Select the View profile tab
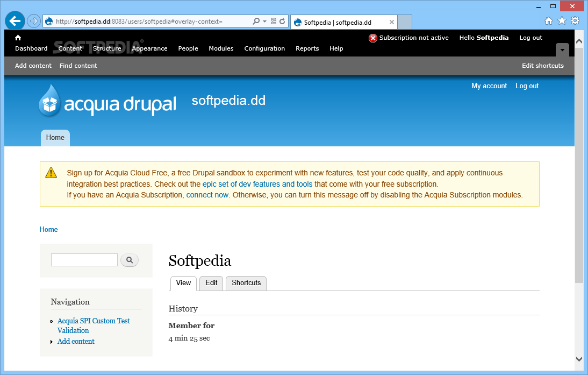Viewport: 588px width, 375px height. (183, 283)
